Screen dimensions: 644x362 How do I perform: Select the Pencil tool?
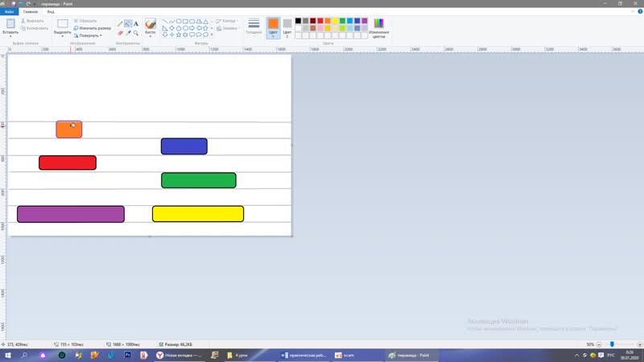click(x=120, y=23)
